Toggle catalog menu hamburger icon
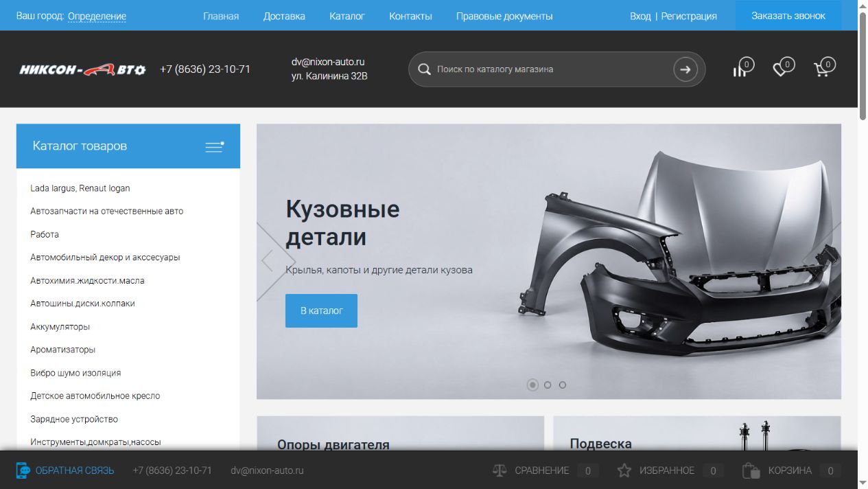Screen dimensions: 868x489 point(215,146)
